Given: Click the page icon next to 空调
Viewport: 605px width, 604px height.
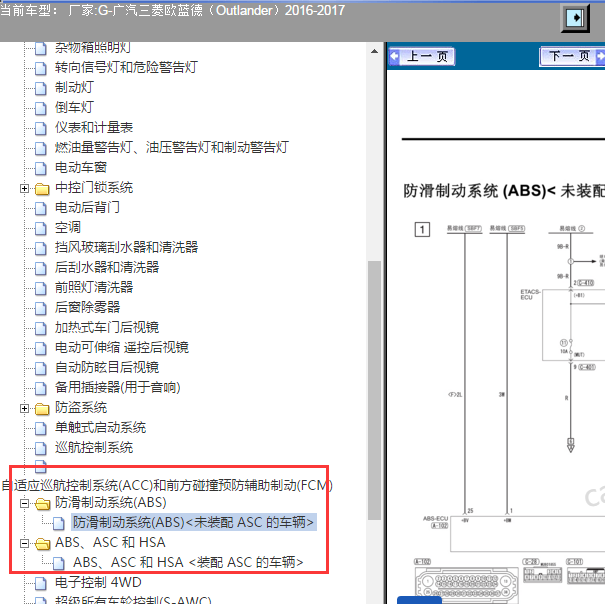Looking at the screenshot, I should point(41,228).
